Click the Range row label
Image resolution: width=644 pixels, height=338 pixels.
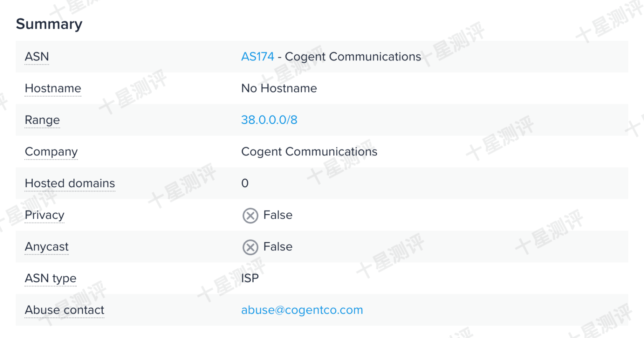(42, 120)
